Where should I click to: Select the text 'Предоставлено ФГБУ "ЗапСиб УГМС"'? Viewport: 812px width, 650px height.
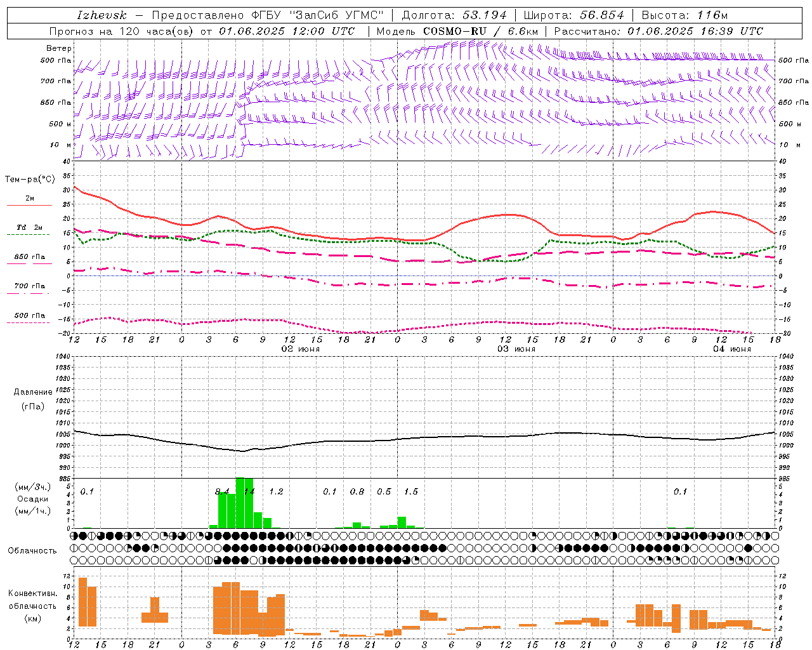268,15
